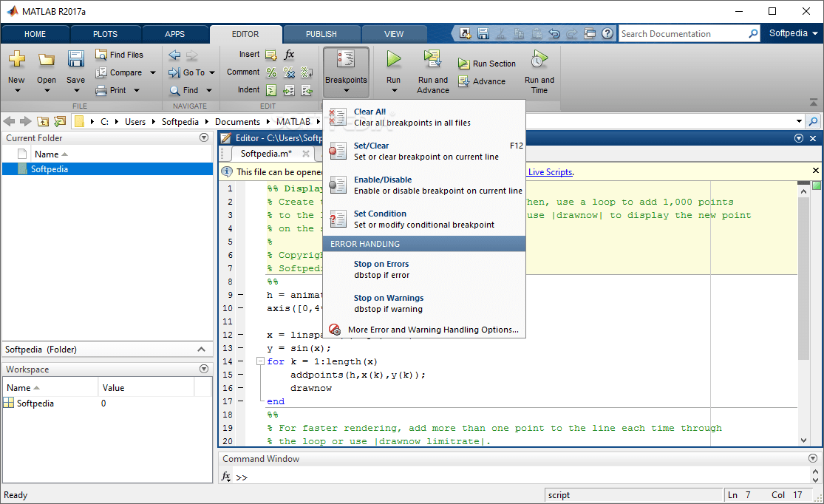Click the Insert section icon
The width and height of the screenshot is (824, 504).
271,54
